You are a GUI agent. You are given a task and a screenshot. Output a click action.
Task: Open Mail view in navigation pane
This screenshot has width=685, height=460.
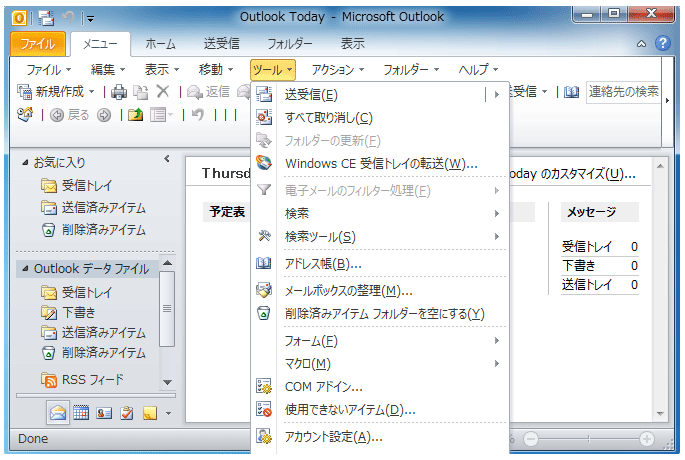pyautogui.click(x=58, y=412)
